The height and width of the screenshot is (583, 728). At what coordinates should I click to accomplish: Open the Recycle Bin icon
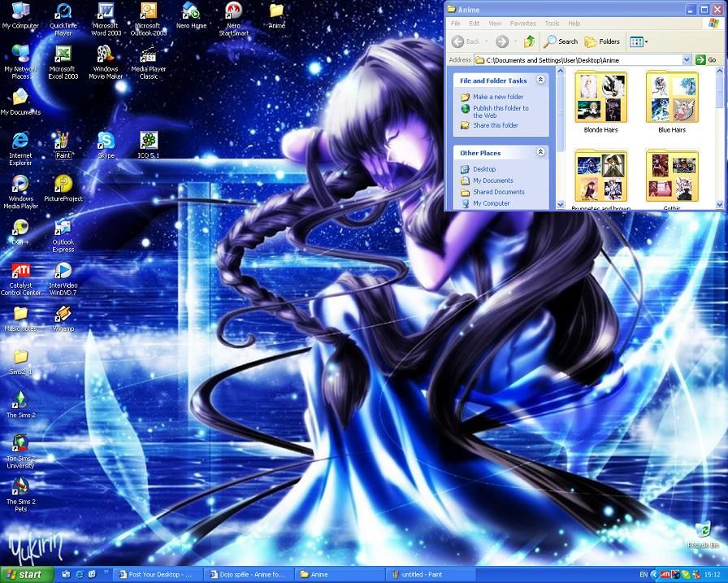[703, 535]
